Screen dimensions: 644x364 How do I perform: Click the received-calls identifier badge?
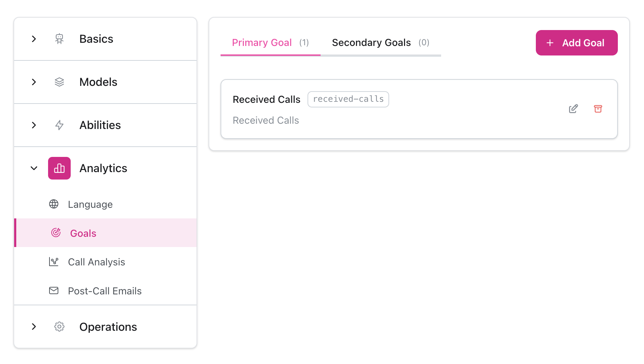pos(348,99)
